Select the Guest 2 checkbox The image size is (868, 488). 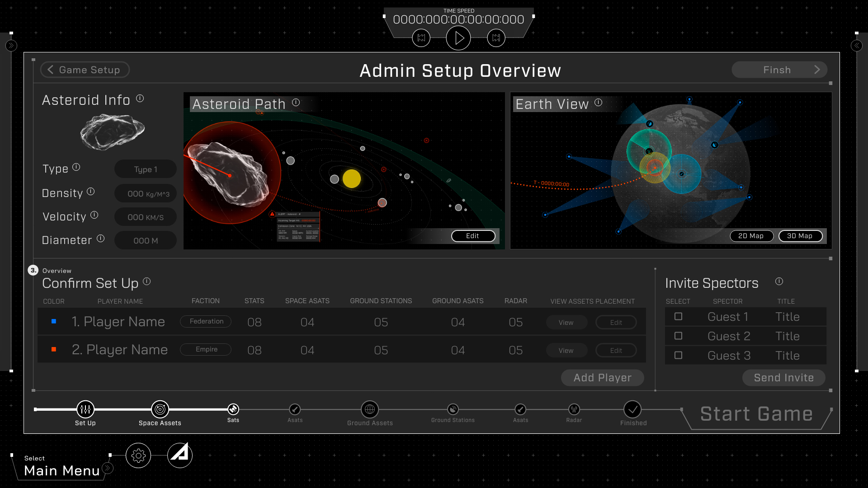679,336
